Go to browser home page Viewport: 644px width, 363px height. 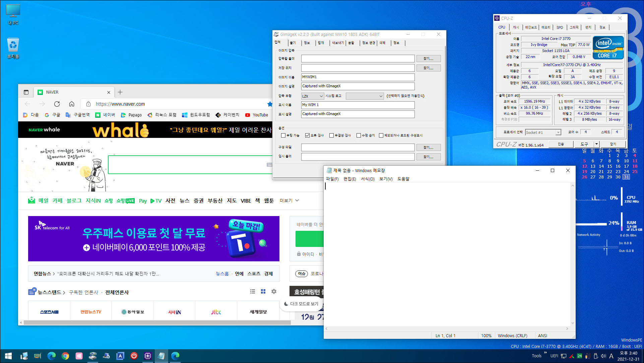pyautogui.click(x=71, y=104)
